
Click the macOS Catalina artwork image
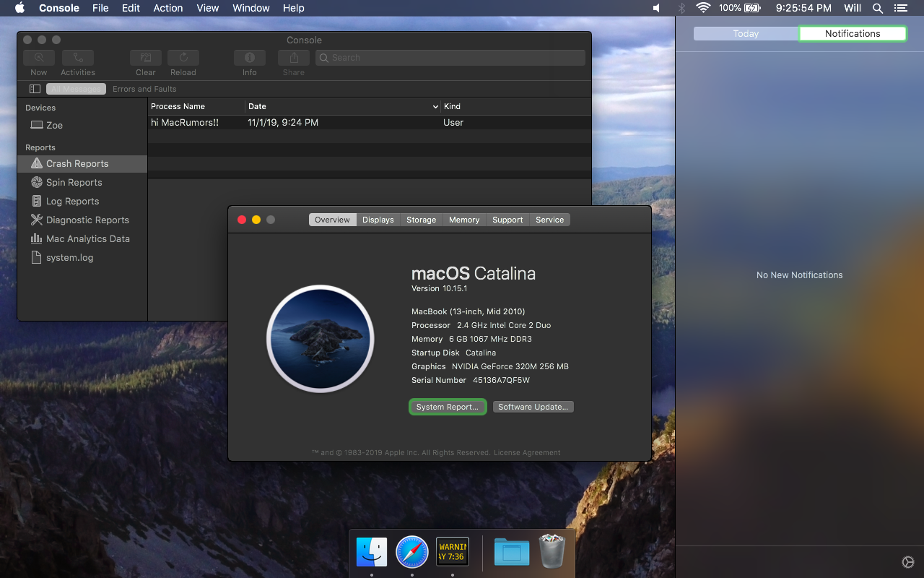tap(321, 339)
